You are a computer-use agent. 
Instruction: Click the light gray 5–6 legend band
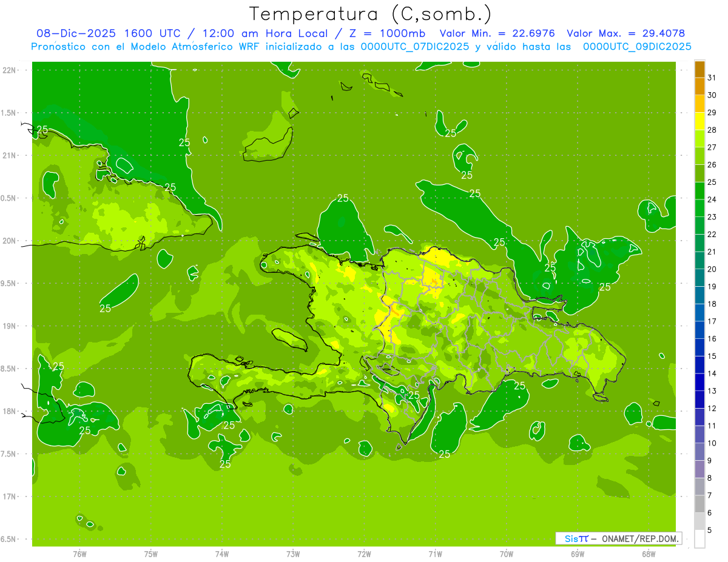tap(699, 522)
